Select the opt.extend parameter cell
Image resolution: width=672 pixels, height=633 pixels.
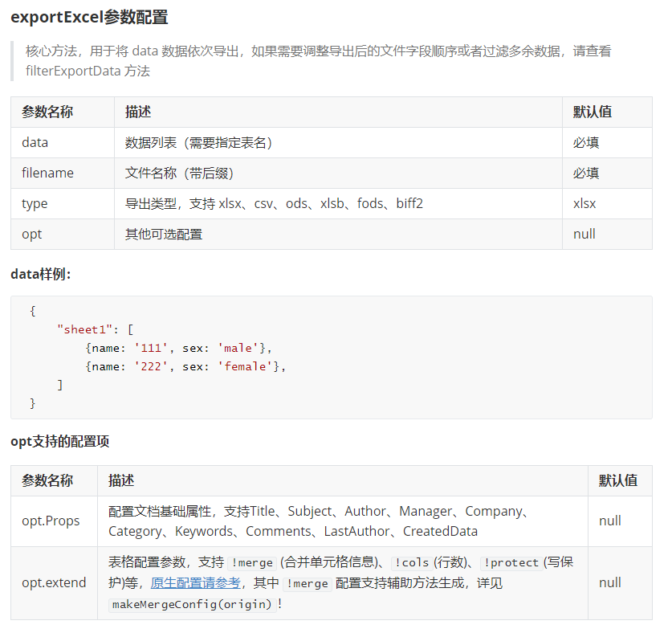(x=54, y=582)
